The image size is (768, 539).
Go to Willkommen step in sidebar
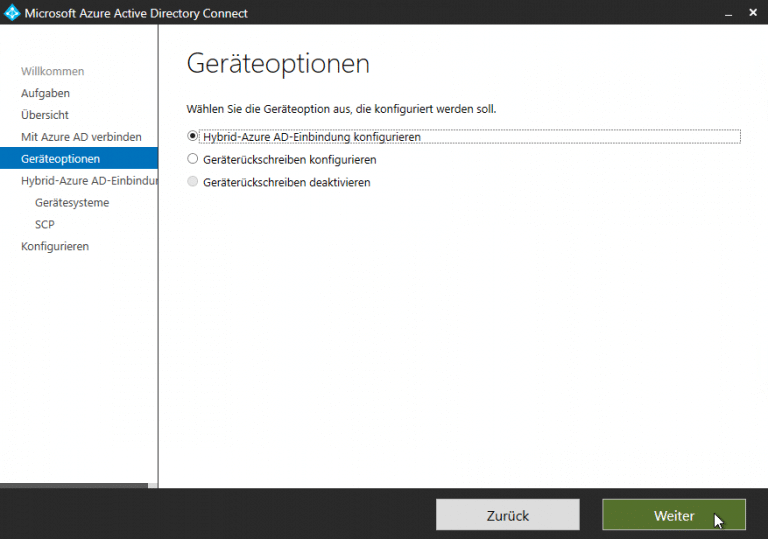(52, 71)
